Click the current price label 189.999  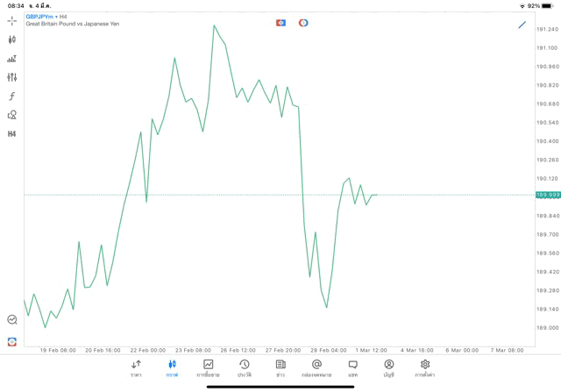(x=547, y=195)
